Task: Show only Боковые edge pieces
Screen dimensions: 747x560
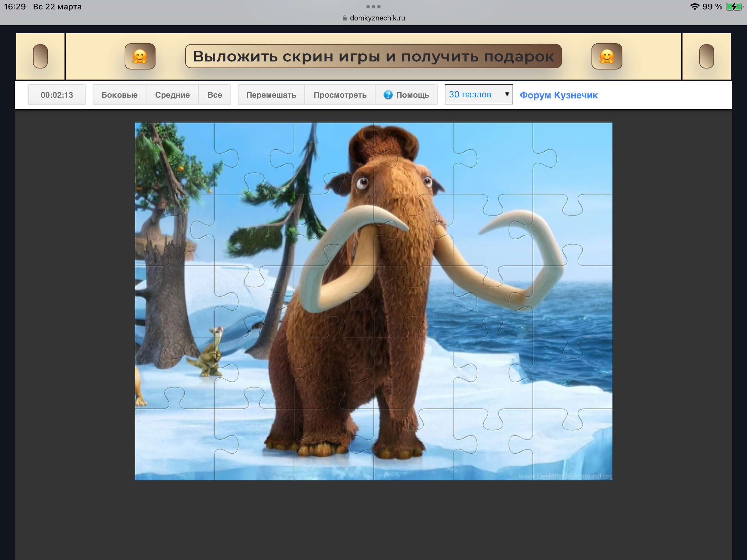Action: click(x=119, y=95)
